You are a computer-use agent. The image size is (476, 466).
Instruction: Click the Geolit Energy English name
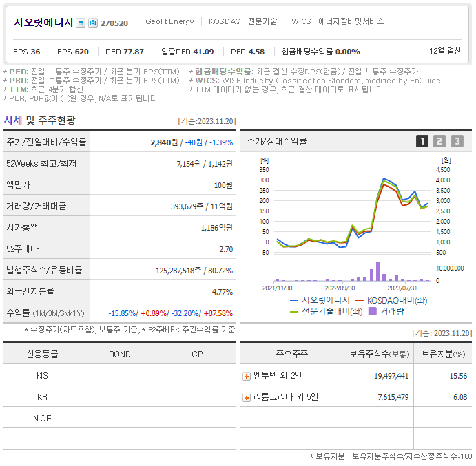click(169, 21)
